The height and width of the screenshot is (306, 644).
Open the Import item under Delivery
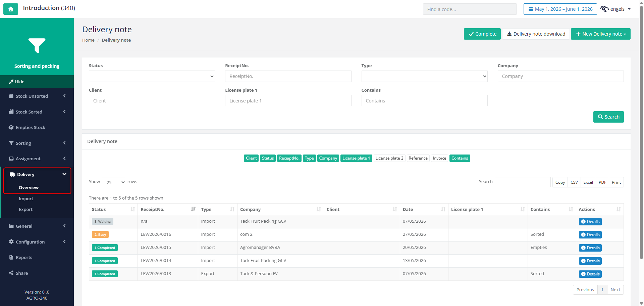click(26, 199)
